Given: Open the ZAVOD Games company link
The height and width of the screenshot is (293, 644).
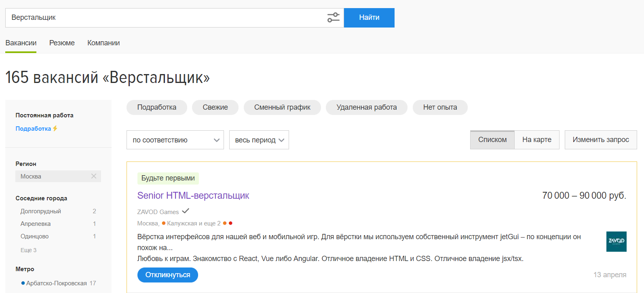Looking at the screenshot, I should point(158,212).
